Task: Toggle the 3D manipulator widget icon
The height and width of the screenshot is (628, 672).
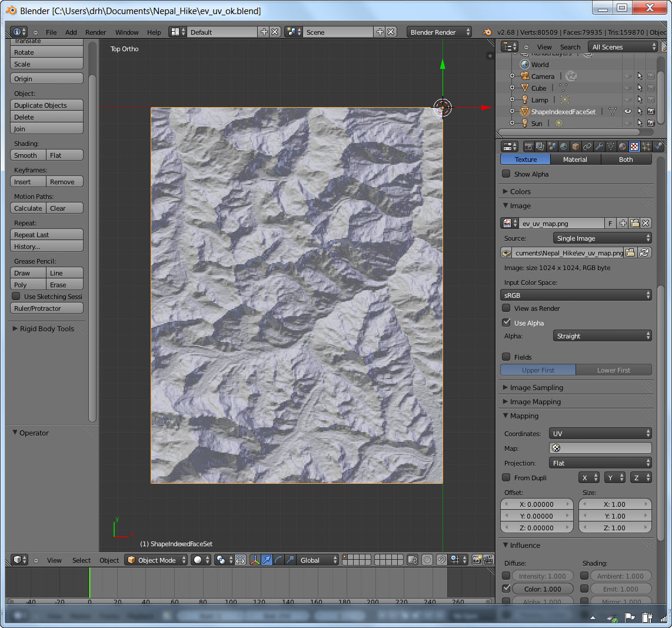Action: [255, 560]
